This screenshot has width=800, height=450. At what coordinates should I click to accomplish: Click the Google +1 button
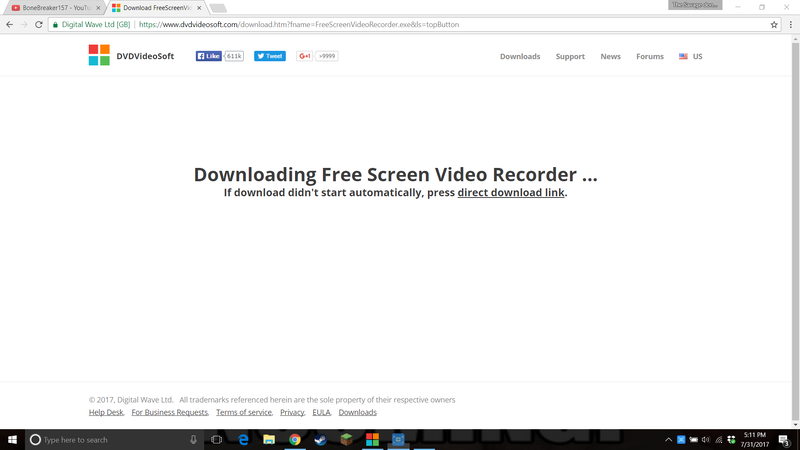click(x=305, y=56)
